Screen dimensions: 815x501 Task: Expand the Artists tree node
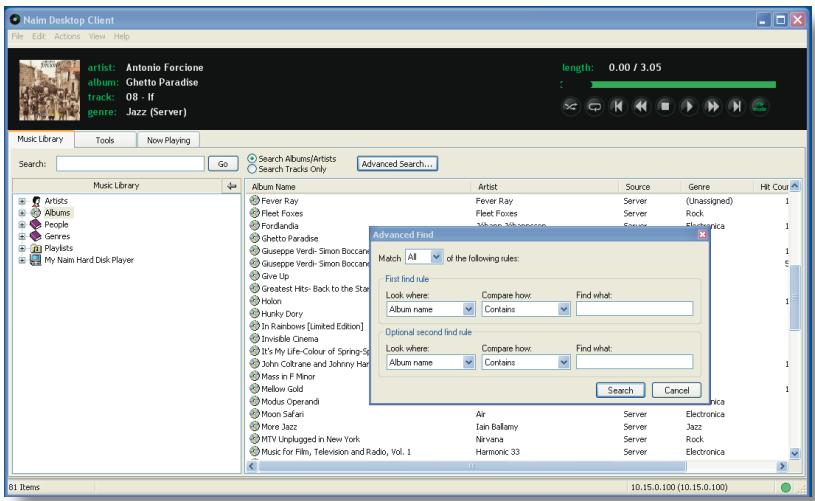coord(22,201)
